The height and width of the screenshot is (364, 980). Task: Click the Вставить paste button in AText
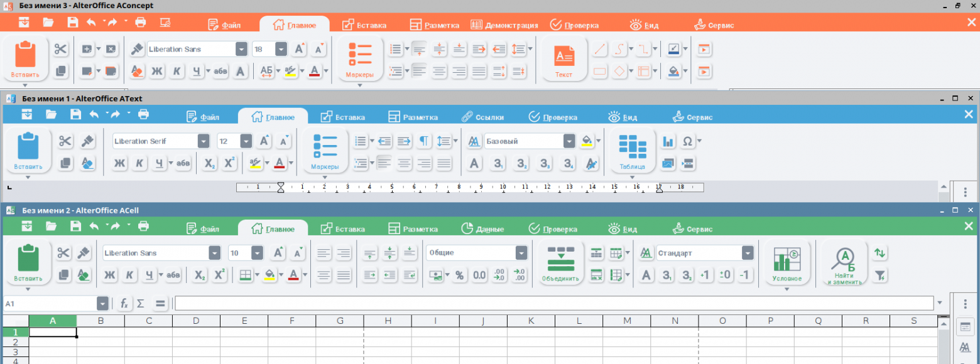tap(28, 151)
